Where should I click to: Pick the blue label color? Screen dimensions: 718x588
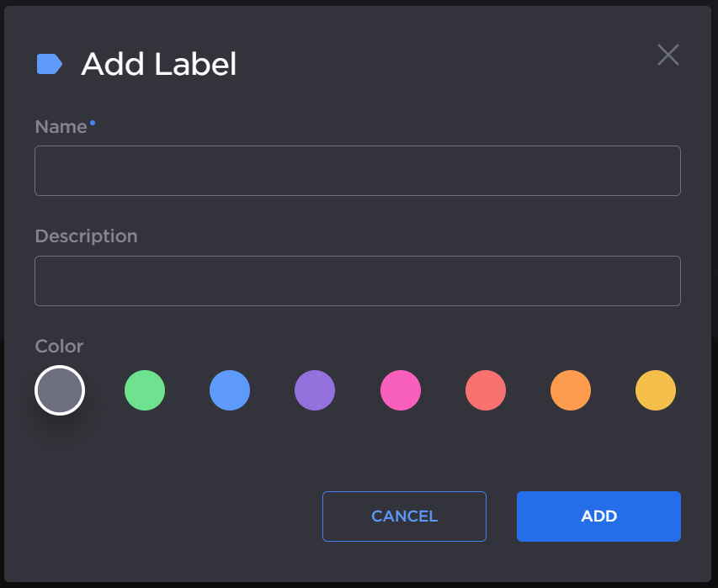230,389
